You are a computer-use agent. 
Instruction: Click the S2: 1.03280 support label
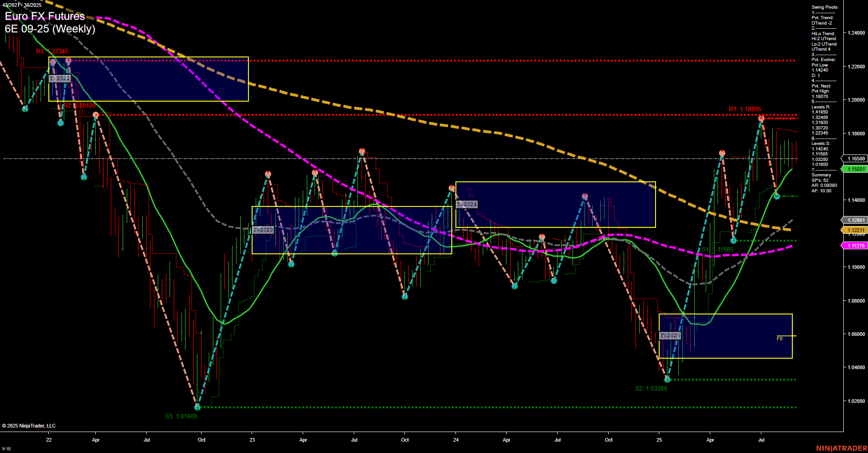click(651, 388)
